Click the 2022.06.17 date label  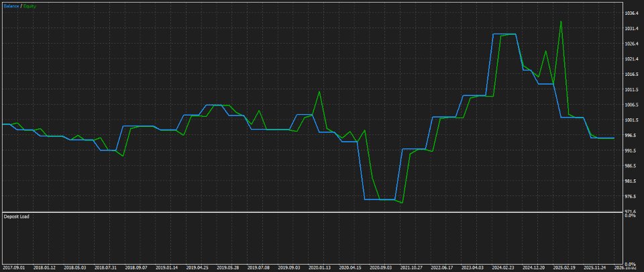[441, 267]
